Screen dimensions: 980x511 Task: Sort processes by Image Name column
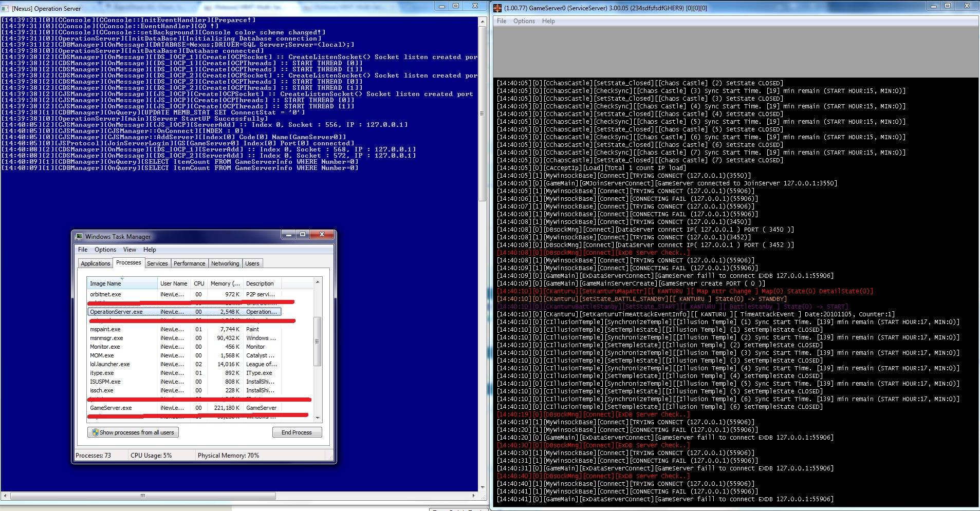tap(122, 283)
